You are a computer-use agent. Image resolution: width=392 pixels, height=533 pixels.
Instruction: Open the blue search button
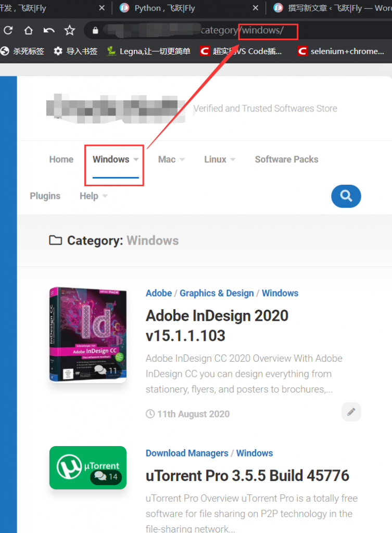coord(346,196)
